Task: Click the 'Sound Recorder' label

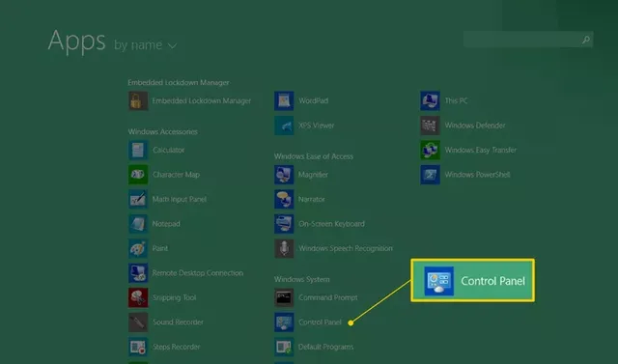Action: click(178, 322)
